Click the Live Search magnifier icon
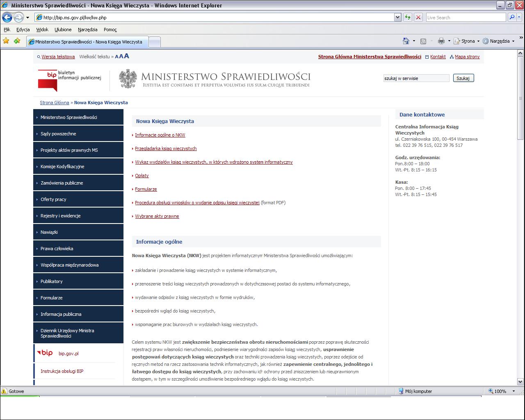Image resolution: width=525 pixels, height=420 pixels. (x=511, y=17)
